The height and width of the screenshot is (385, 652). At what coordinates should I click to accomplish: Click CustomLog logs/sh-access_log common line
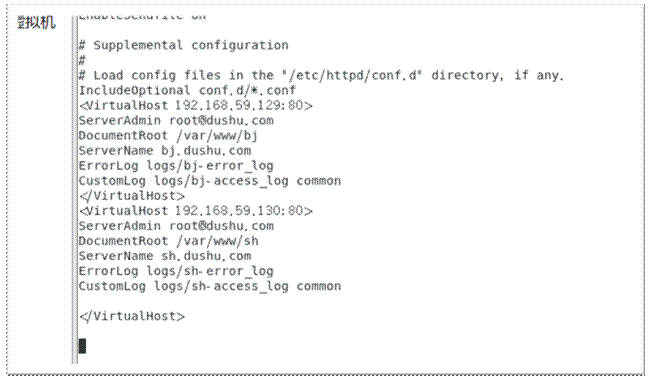click(x=210, y=286)
